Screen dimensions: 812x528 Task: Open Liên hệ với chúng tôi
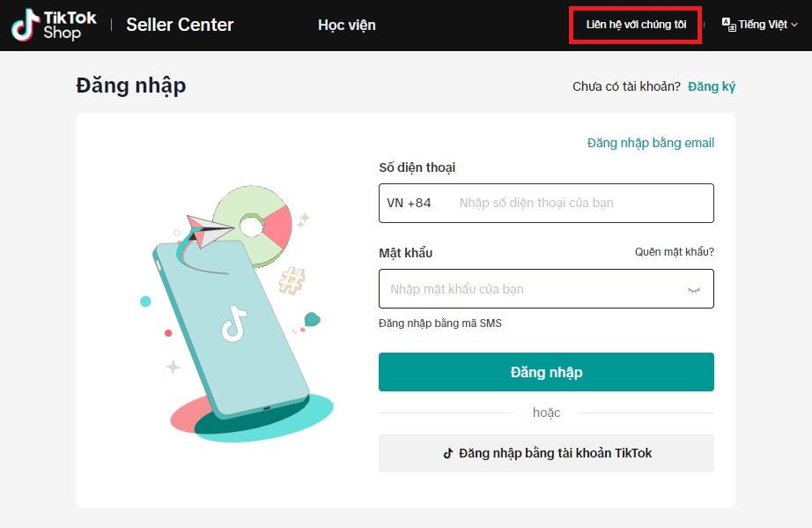click(636, 25)
